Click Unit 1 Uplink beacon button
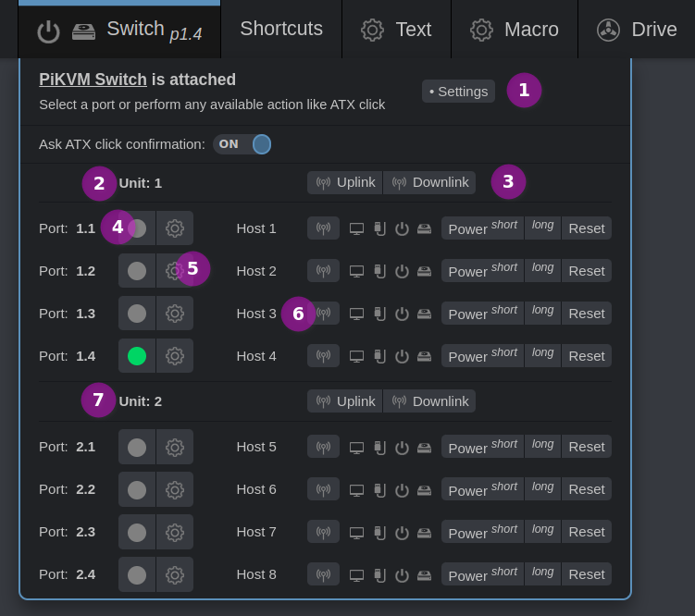The width and height of the screenshot is (695, 616). point(344,182)
